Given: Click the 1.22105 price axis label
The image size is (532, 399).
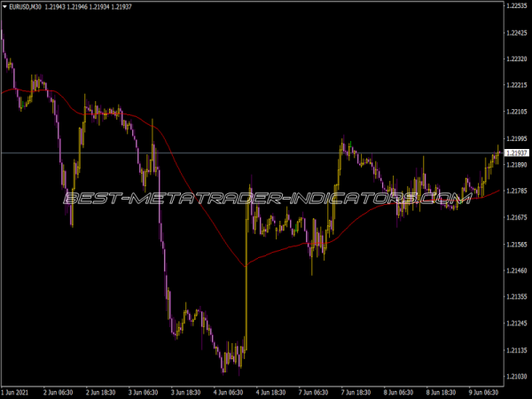Looking at the screenshot, I should point(516,112).
